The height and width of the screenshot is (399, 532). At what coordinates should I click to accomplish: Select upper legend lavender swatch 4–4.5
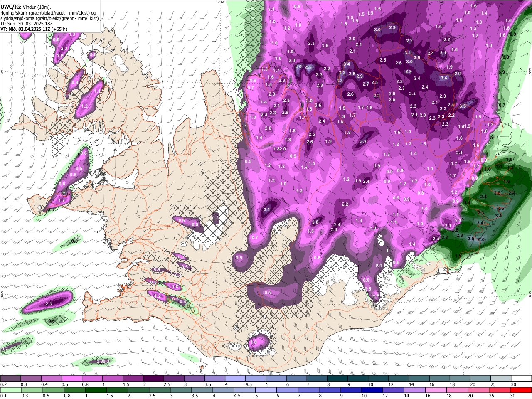pyautogui.click(x=235, y=378)
